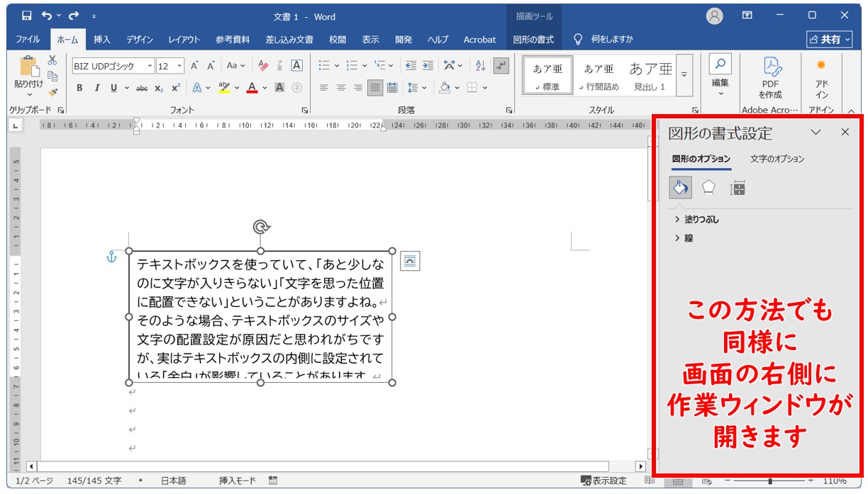Viewport: 868px width, 494px height.
Task: Open font size dropdown
Action: 179,66
